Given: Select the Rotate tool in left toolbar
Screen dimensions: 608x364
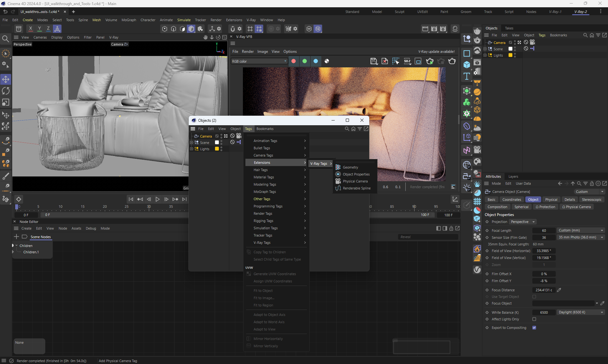Looking at the screenshot, I should tap(6, 91).
